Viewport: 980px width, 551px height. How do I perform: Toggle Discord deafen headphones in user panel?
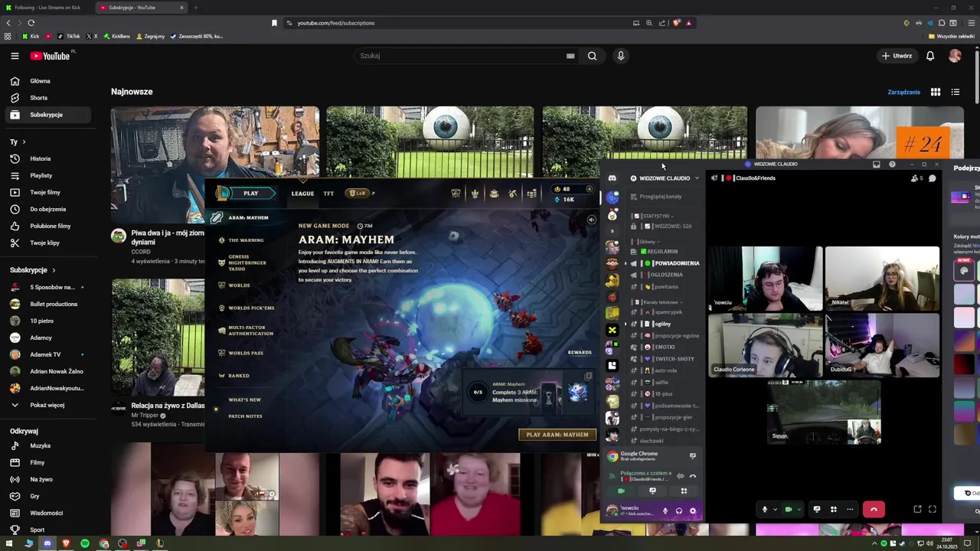coord(679,511)
